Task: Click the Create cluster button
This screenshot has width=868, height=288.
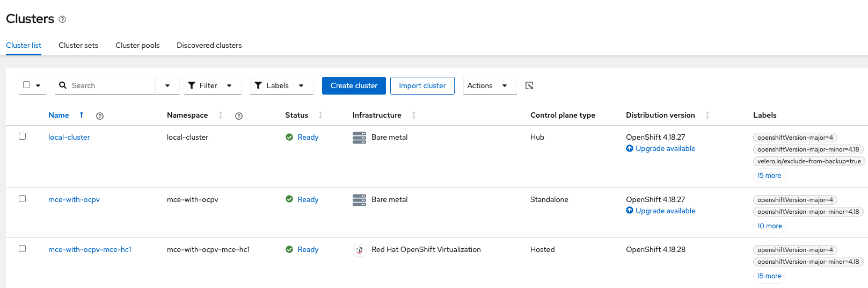Action: pos(354,85)
